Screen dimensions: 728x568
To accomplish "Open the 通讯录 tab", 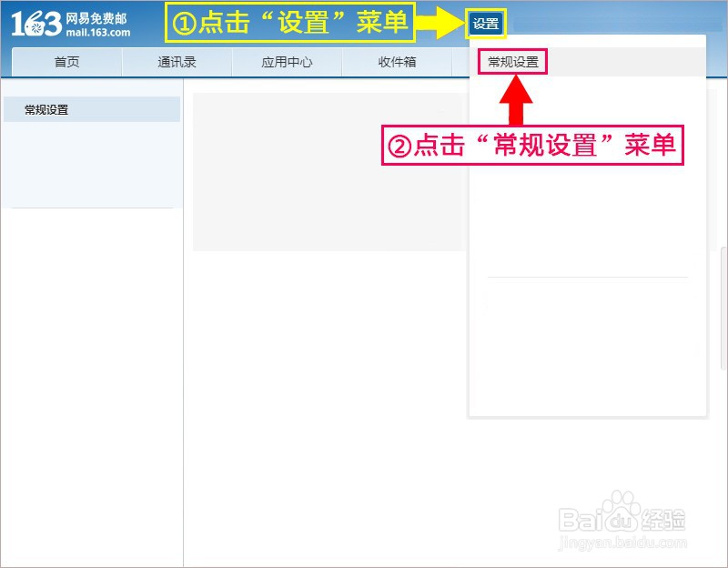I will [177, 62].
